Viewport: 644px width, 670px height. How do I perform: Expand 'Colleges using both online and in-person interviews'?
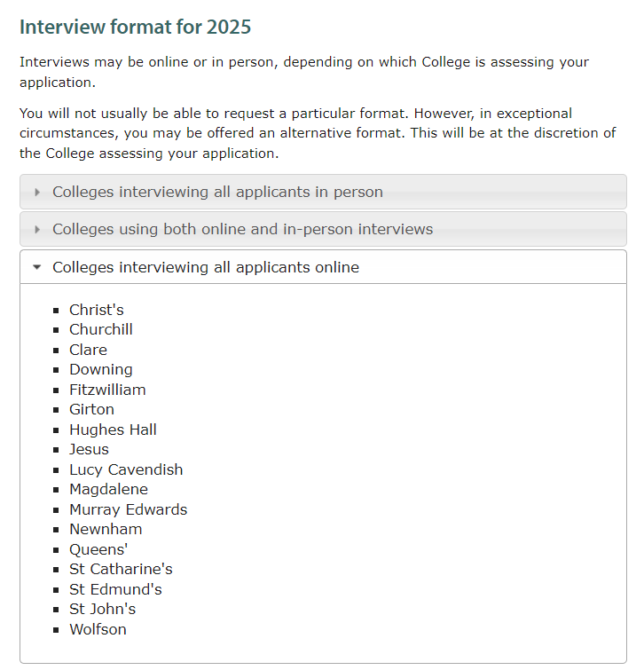click(242, 230)
